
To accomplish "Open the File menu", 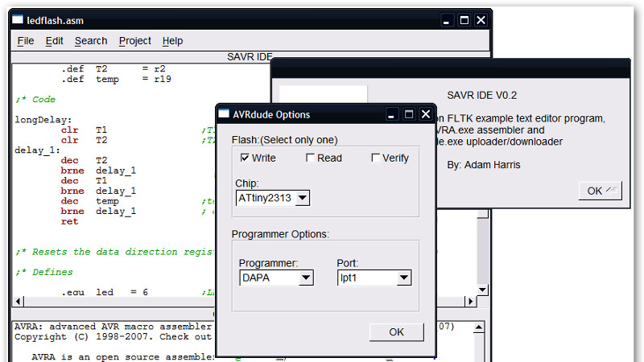I will coord(26,41).
